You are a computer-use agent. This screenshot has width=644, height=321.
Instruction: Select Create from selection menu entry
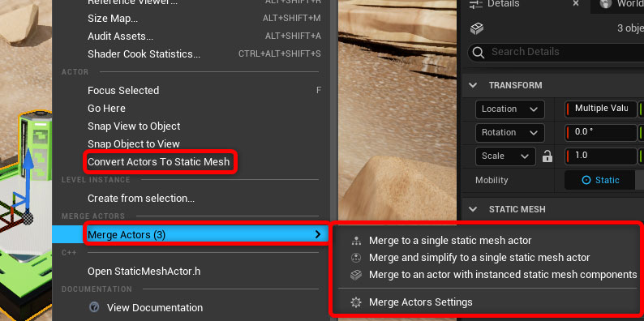click(x=141, y=199)
